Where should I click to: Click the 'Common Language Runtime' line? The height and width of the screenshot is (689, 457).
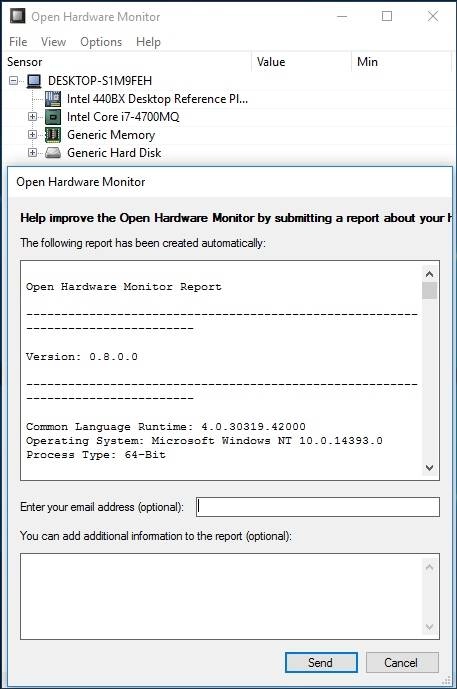click(x=166, y=426)
